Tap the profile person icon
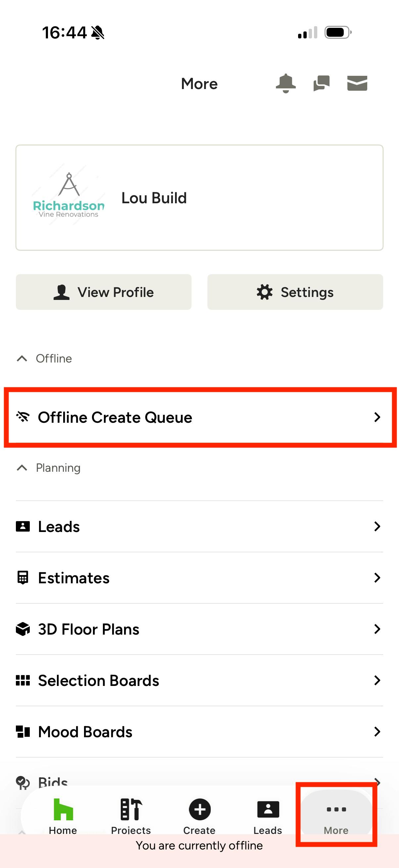399x868 pixels. 61,292
